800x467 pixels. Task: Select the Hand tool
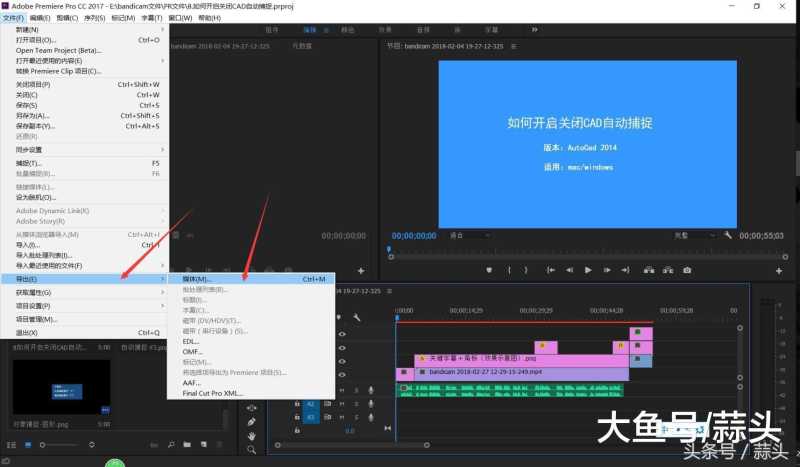coord(252,436)
